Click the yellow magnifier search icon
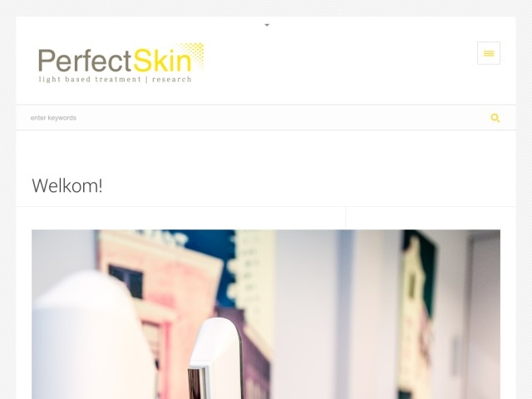 coord(495,118)
